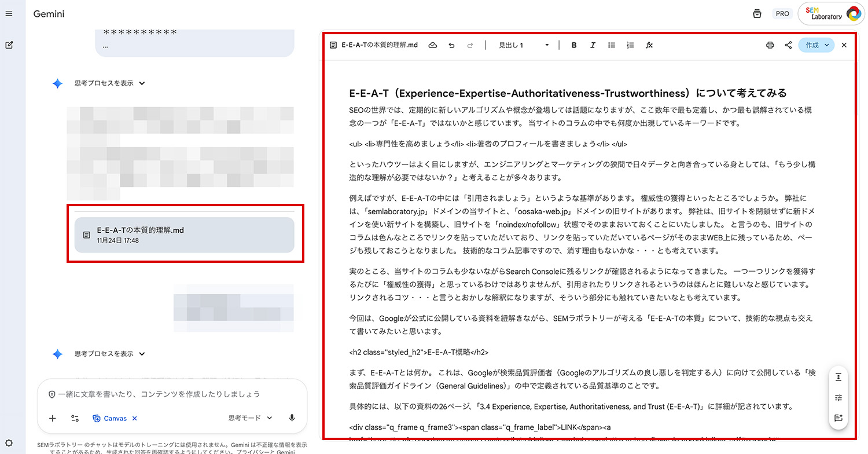Share the E-E-A-T canvas document
This screenshot has width=868, height=454.
pyautogui.click(x=788, y=45)
